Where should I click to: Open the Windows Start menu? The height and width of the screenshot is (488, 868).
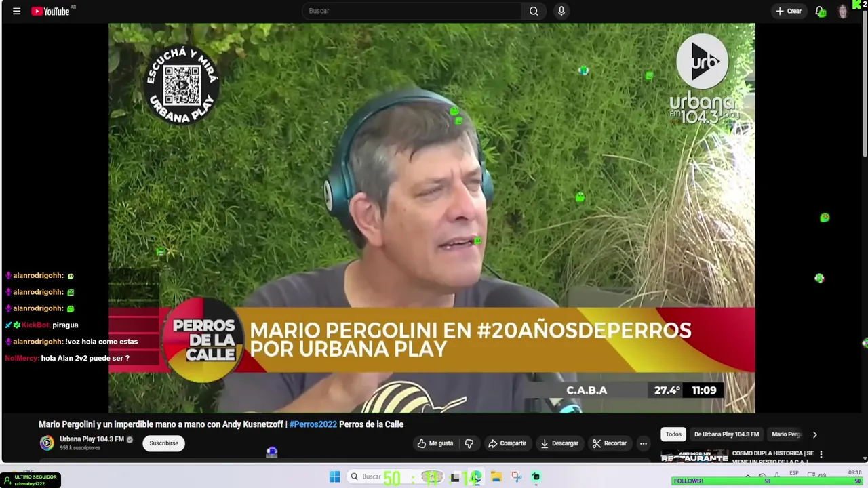click(x=334, y=477)
